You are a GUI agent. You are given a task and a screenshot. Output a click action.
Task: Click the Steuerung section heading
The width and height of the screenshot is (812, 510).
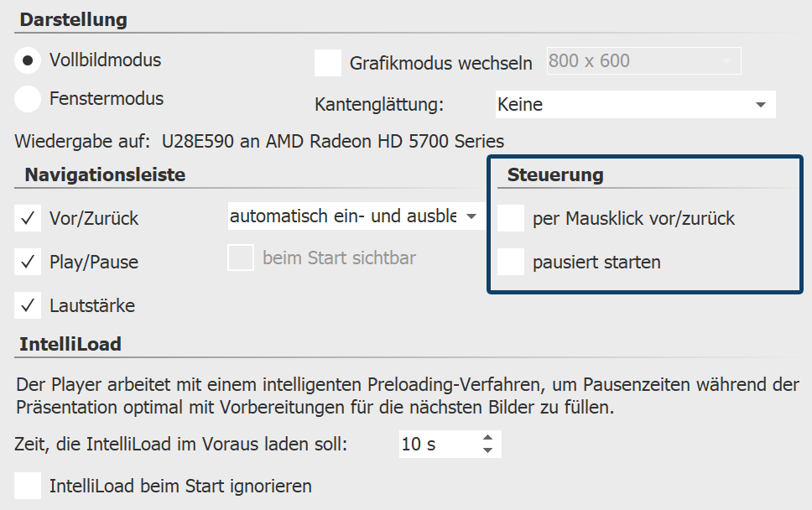tap(555, 174)
